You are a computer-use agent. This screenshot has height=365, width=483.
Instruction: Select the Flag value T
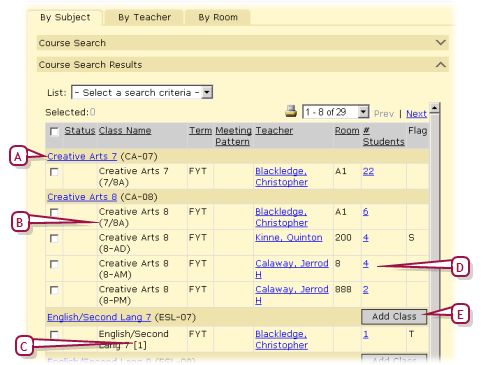[x=411, y=334]
